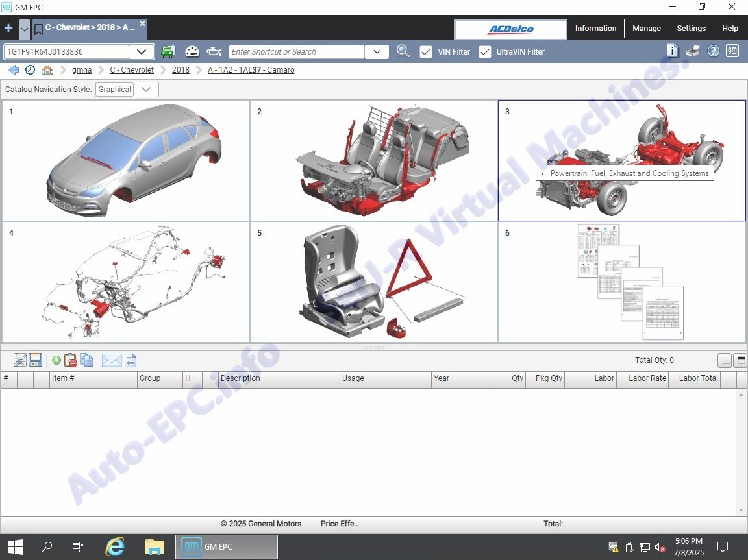
Task: Open the printer icon in toolbar
Action: 693,51
